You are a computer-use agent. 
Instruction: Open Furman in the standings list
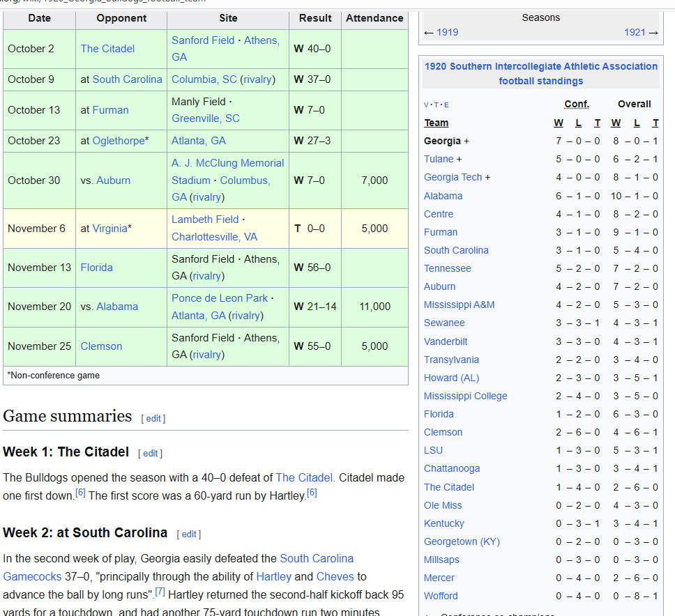click(x=441, y=232)
